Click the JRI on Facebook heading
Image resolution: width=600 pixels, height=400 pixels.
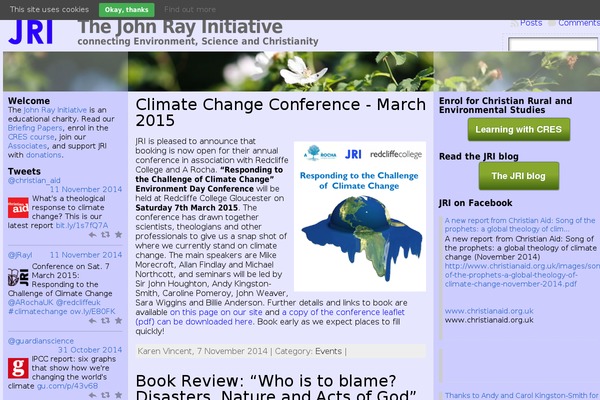point(476,203)
